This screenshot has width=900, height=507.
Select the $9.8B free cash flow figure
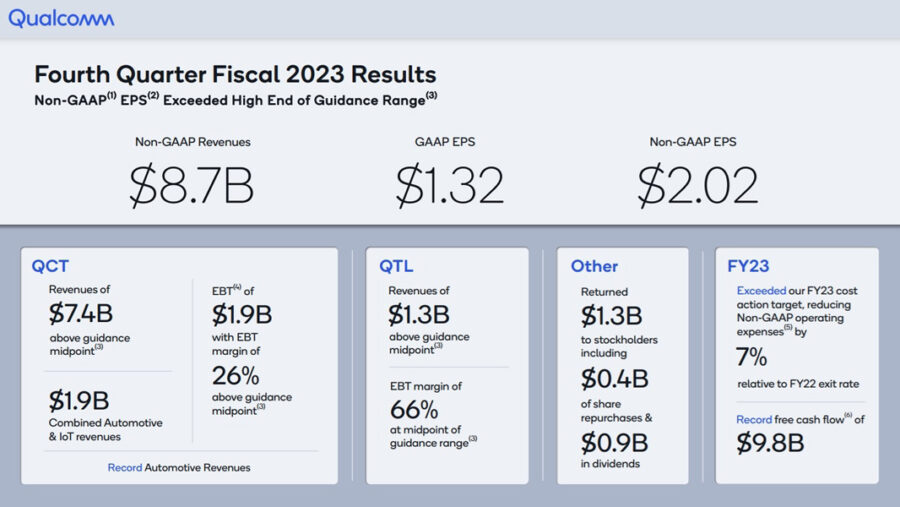click(770, 444)
